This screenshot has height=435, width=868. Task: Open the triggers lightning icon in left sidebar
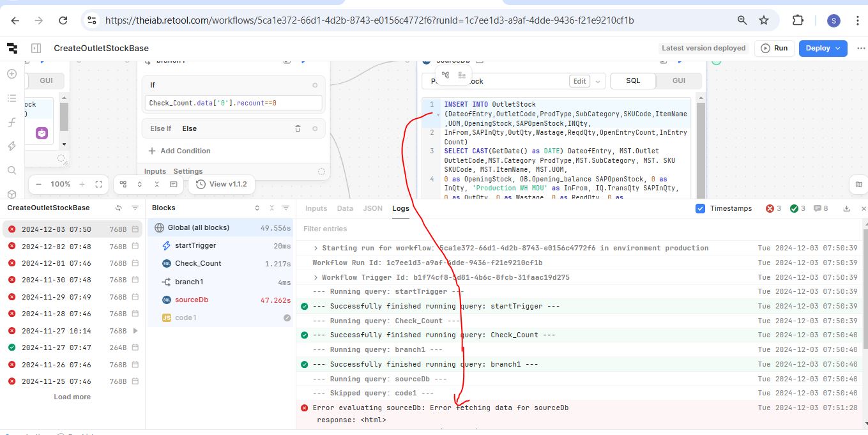[11, 146]
